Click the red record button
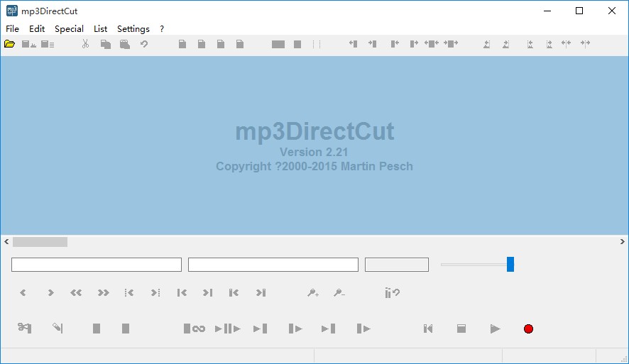Image resolution: width=629 pixels, height=364 pixels. pos(528,329)
